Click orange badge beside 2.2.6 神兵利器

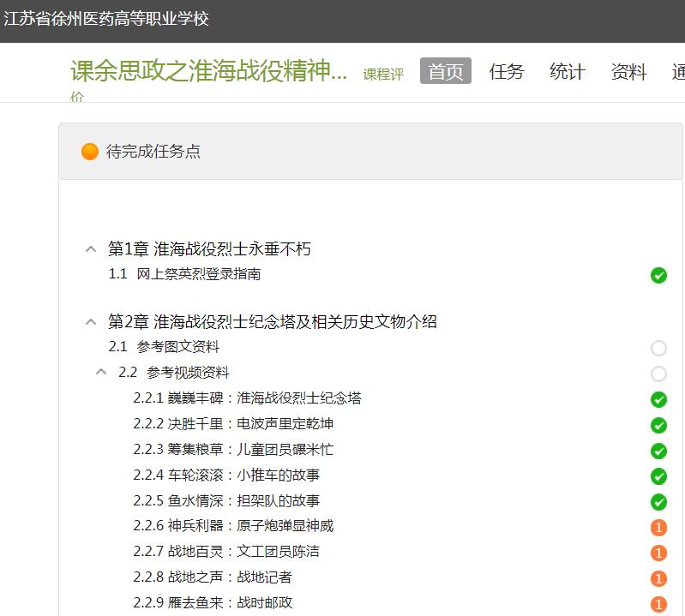click(x=658, y=527)
